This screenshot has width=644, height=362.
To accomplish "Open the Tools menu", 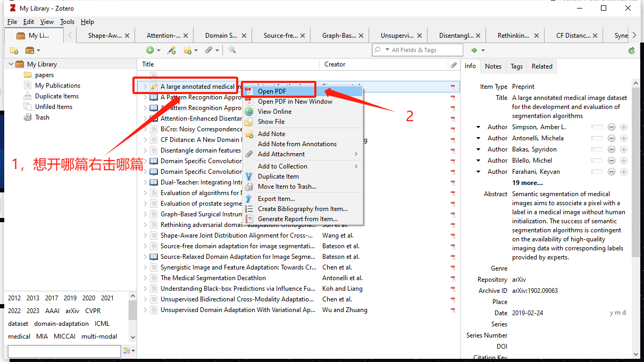I will point(68,22).
